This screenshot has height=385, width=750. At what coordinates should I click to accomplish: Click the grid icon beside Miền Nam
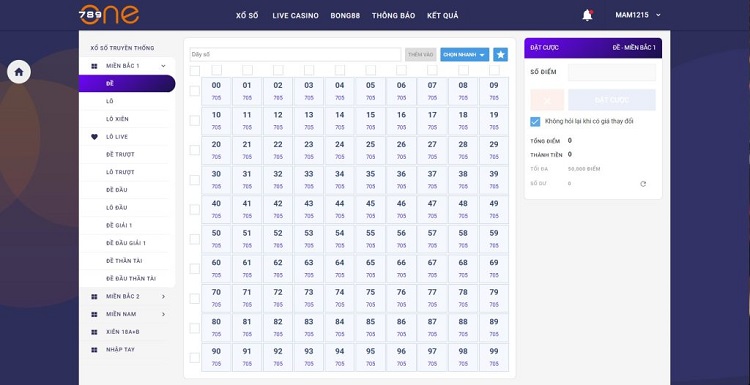click(94, 314)
